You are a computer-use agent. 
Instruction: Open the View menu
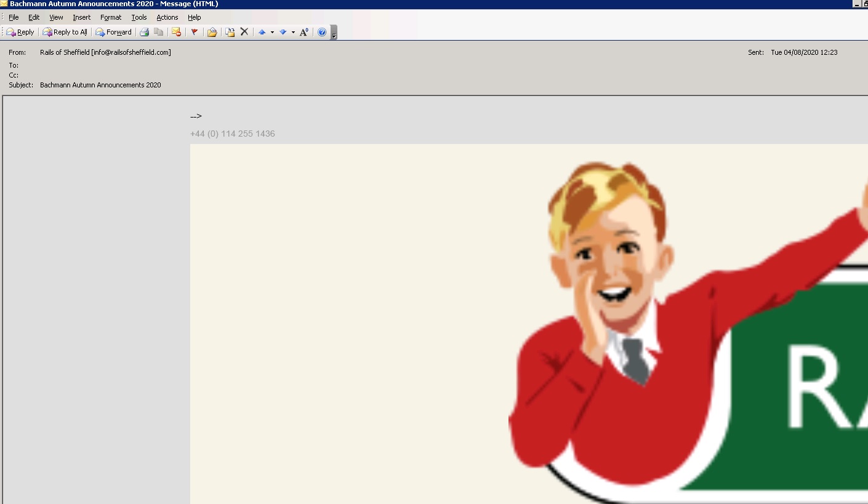[x=56, y=17]
